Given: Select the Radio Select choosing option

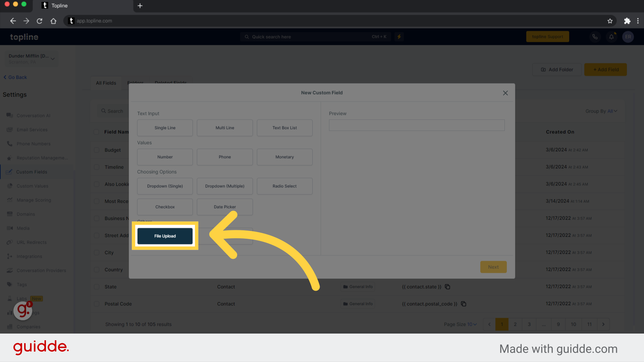Looking at the screenshot, I should coord(284,186).
